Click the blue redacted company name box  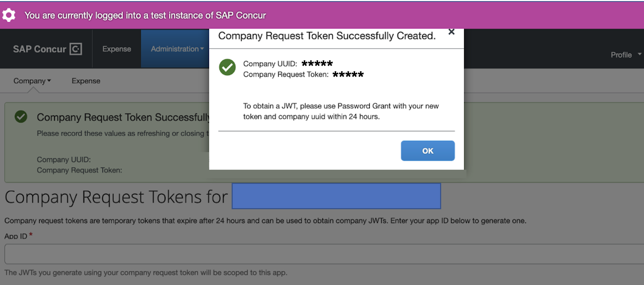pyautogui.click(x=336, y=196)
